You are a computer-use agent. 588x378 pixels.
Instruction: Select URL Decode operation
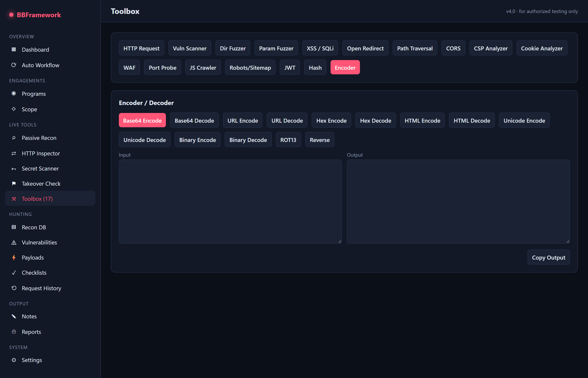(x=287, y=120)
